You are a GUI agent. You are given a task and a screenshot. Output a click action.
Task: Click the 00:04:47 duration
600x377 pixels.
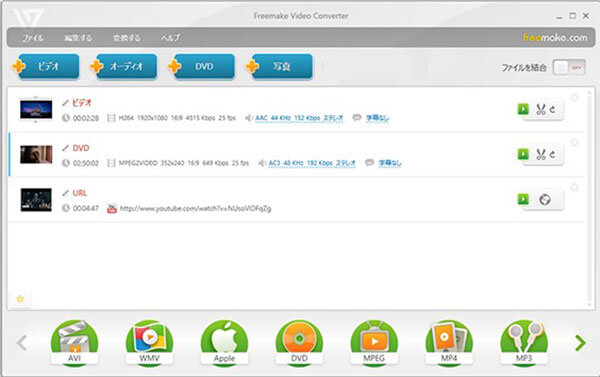click(86, 209)
